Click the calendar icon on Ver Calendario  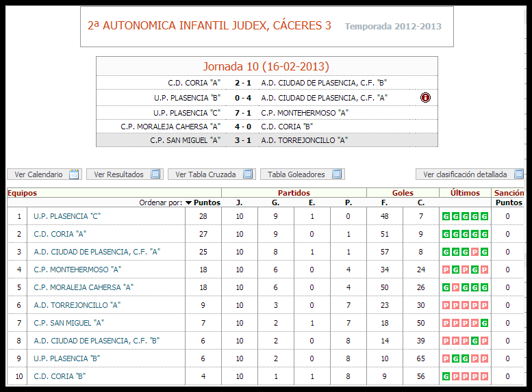pos(74,174)
